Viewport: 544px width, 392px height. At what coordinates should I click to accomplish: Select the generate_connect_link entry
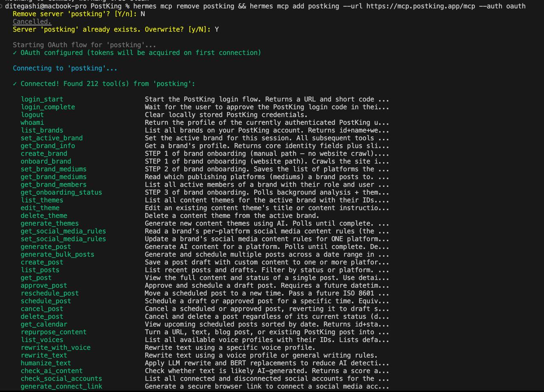point(61,386)
